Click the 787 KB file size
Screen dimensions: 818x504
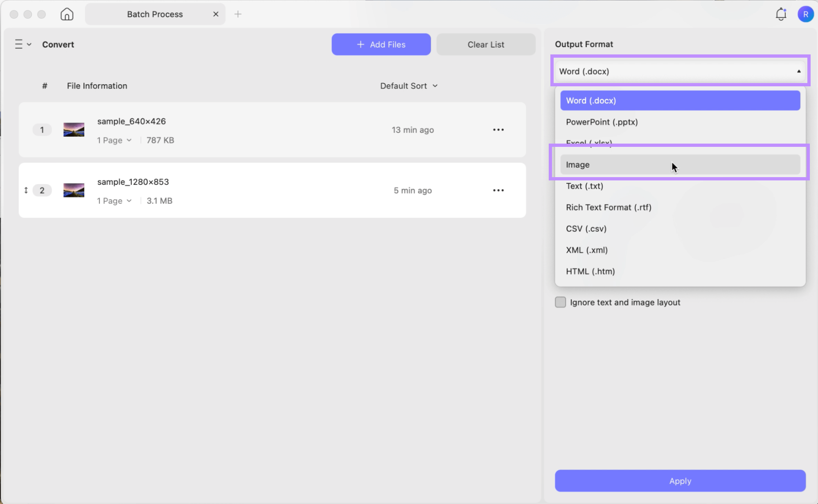click(x=160, y=140)
